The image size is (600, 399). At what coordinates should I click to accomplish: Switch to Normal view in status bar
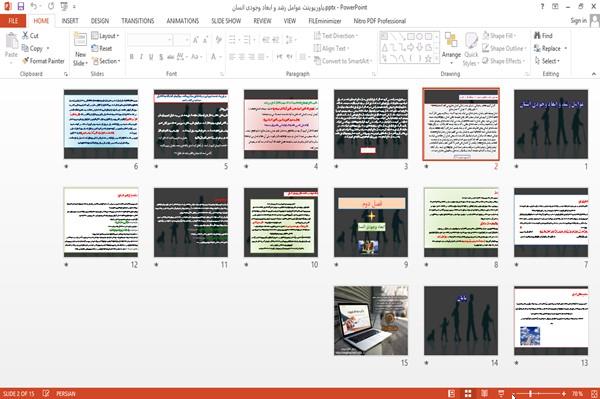pyautogui.click(x=452, y=393)
